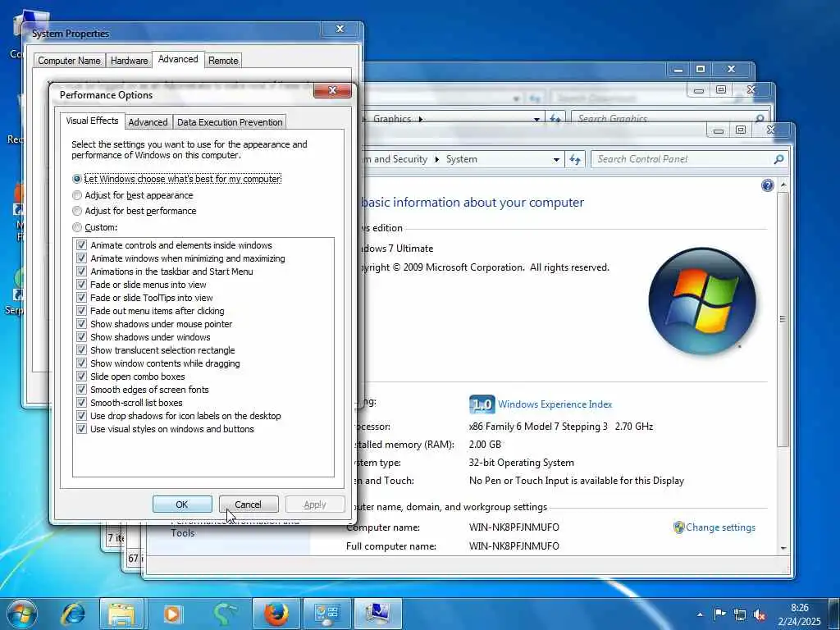Viewport: 840px width, 630px height.
Task: Open Windows Media Player from taskbar
Action: [x=172, y=614]
